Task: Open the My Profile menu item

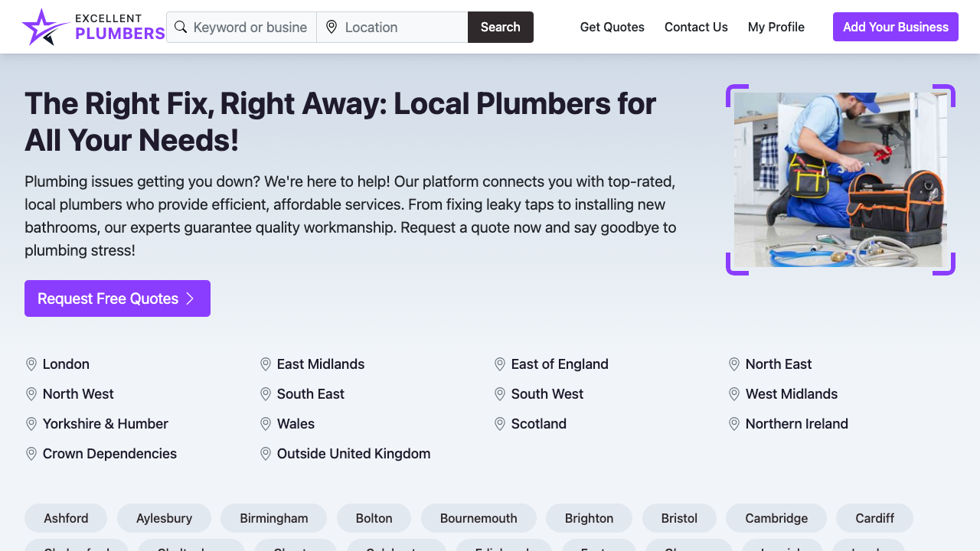Action: (x=776, y=27)
